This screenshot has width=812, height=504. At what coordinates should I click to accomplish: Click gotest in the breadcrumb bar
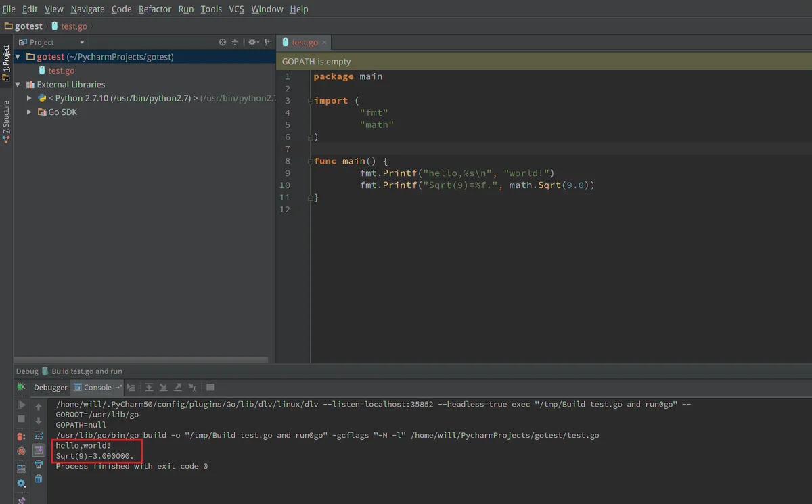pos(24,26)
